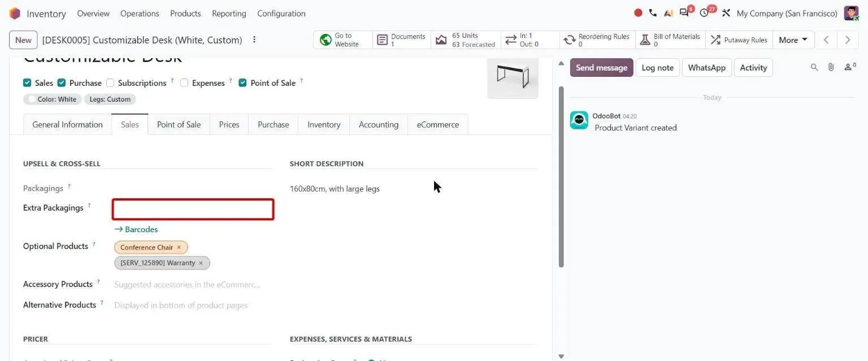The image size is (868, 361).
Task: Open the Alternative Products selection field
Action: click(x=193, y=306)
